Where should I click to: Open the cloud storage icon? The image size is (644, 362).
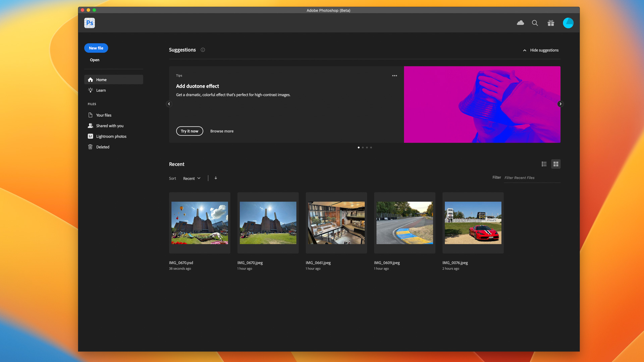click(x=520, y=22)
